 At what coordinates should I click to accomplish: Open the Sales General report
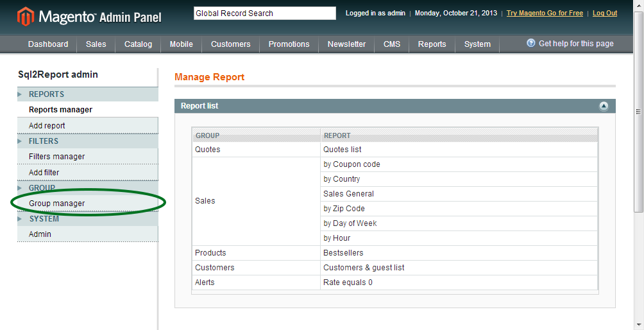349,194
